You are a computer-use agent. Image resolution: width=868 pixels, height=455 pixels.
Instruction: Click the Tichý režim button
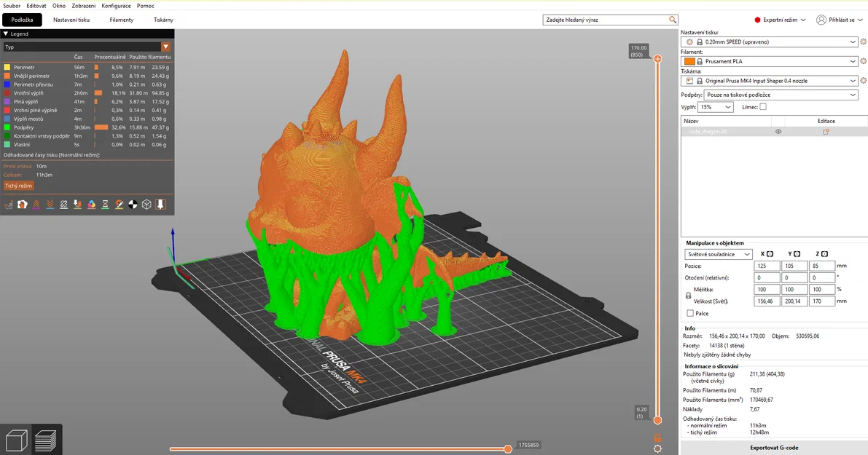[19, 186]
